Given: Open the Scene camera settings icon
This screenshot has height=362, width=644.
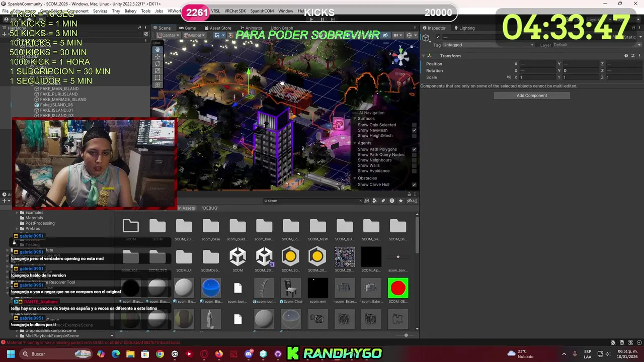Looking at the screenshot, I should coord(397,35).
